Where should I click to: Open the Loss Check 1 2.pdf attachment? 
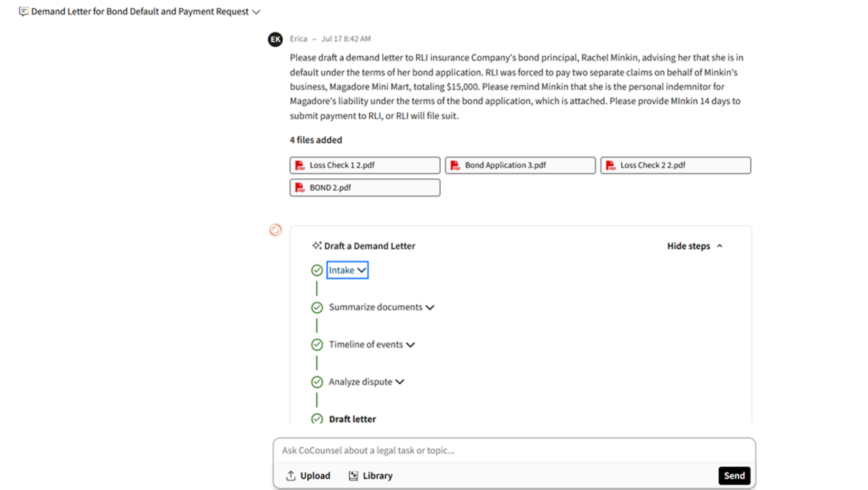(365, 165)
